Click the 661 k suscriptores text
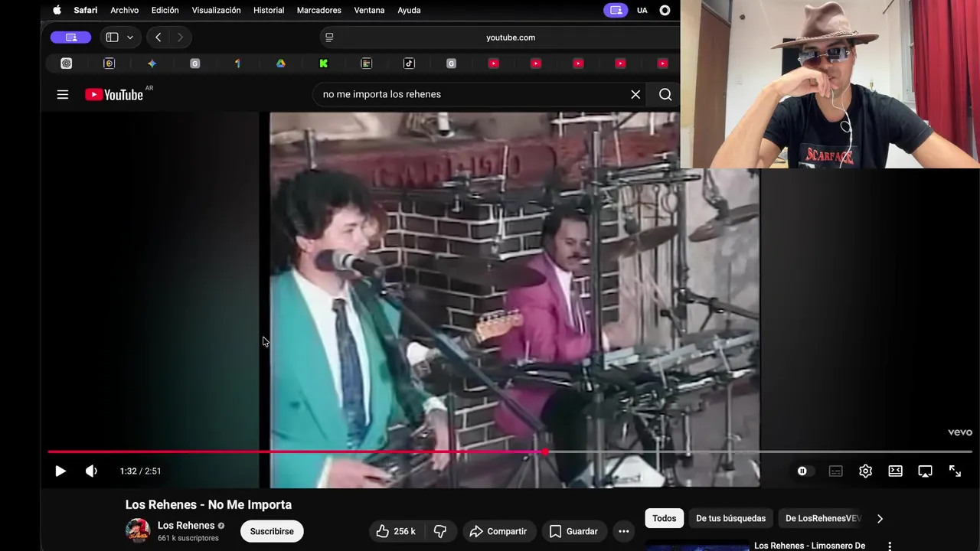Screen dimensions: 980x551 (188, 538)
